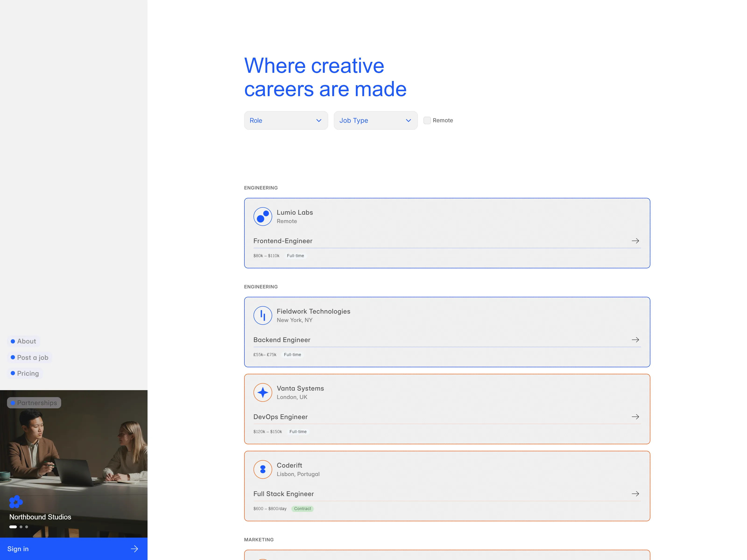
Task: Select the second carousel dot indicator
Action: click(x=21, y=527)
